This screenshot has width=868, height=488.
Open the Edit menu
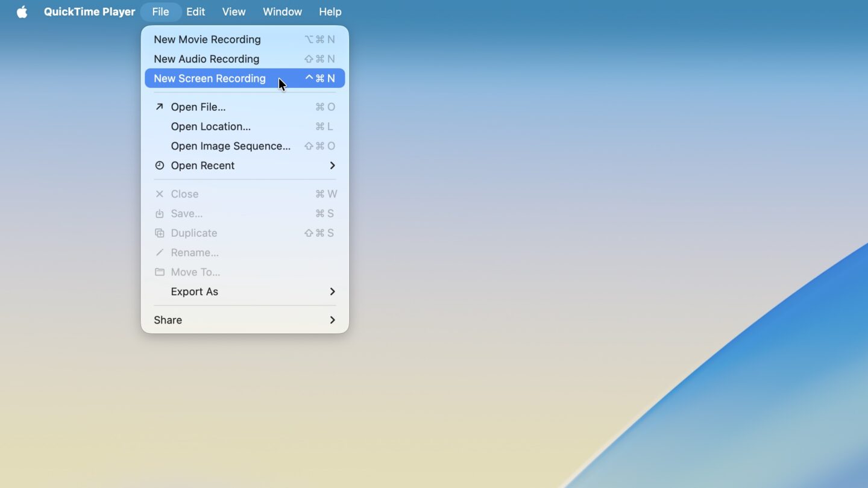pyautogui.click(x=195, y=11)
